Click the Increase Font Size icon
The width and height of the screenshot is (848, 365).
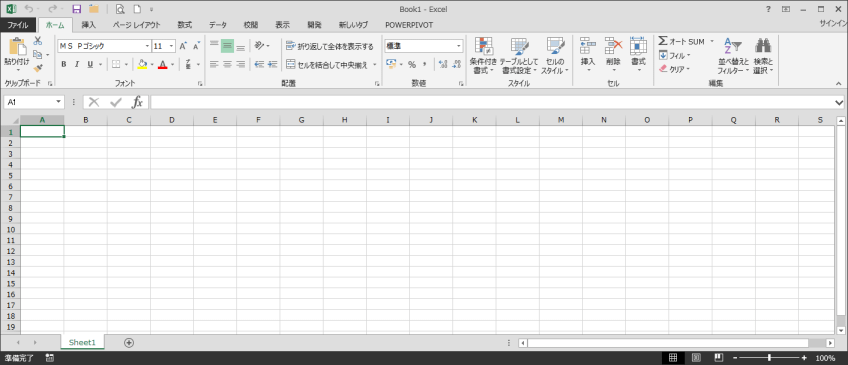coord(183,47)
